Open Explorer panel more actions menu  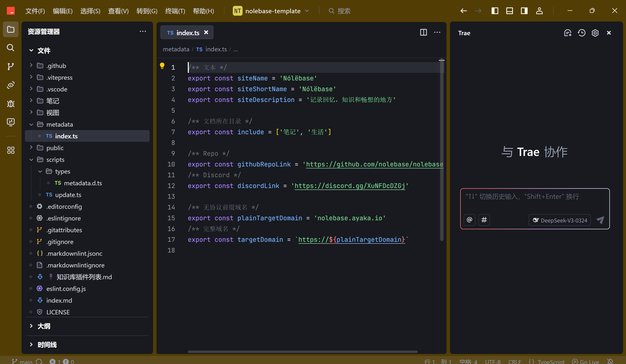143,31
